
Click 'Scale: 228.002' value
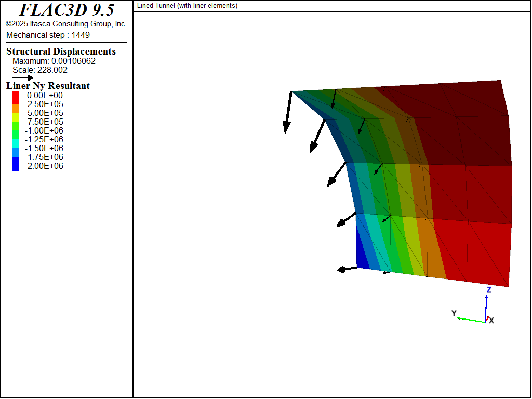(40, 70)
